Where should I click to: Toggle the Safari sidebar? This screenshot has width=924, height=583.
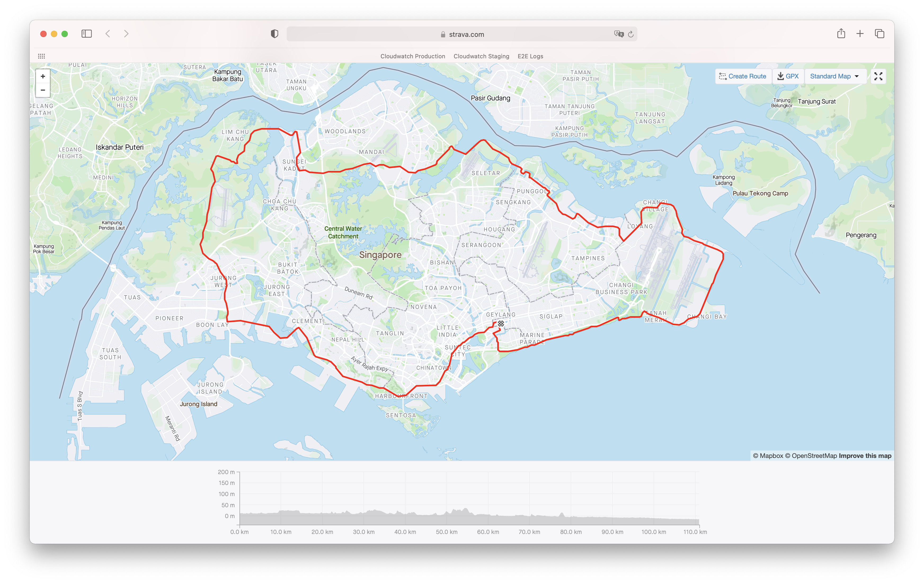click(x=87, y=34)
